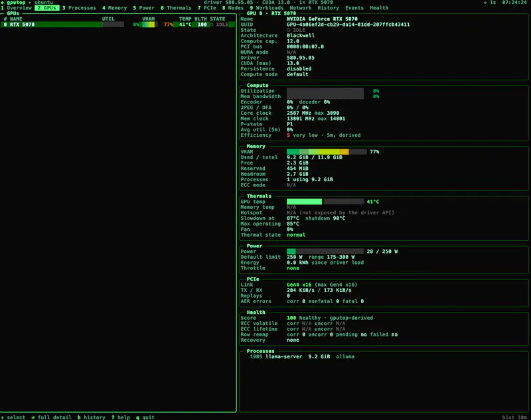Image resolution: width=531 pixels, height=420 pixels.
Task: Switch to the Events tab
Action: point(354,8)
